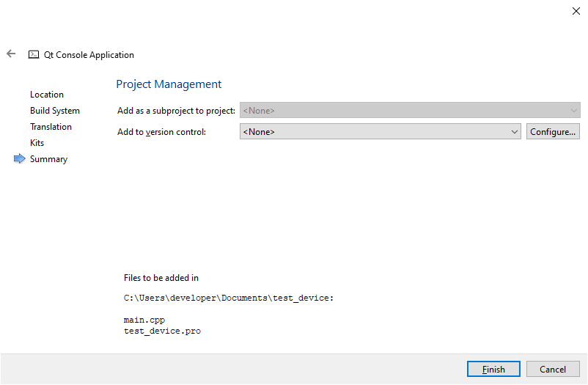Click the 'Add as a subproject to project:' label
This screenshot has width=588, height=385.
176,111
